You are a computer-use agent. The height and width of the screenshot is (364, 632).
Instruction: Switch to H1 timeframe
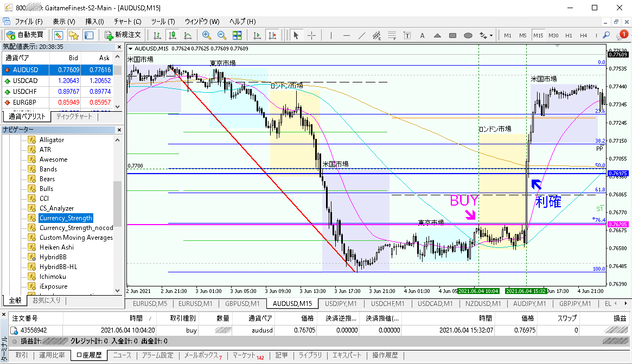[569, 35]
